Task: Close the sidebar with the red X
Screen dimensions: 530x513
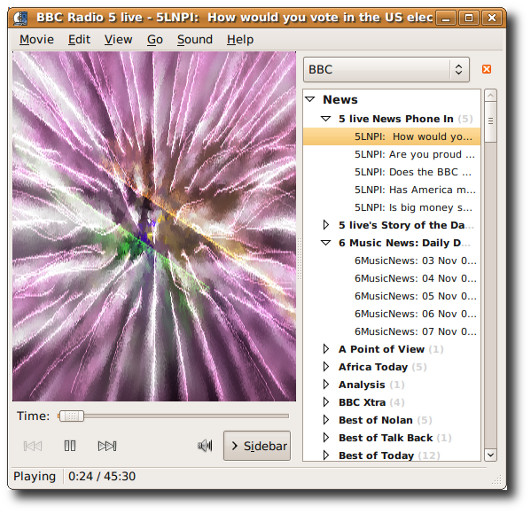Action: [x=486, y=69]
